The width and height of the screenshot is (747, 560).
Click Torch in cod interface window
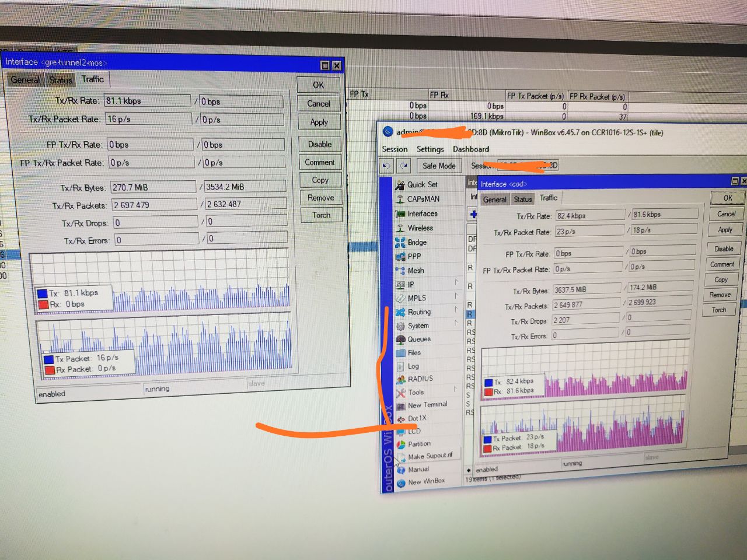[x=719, y=310]
